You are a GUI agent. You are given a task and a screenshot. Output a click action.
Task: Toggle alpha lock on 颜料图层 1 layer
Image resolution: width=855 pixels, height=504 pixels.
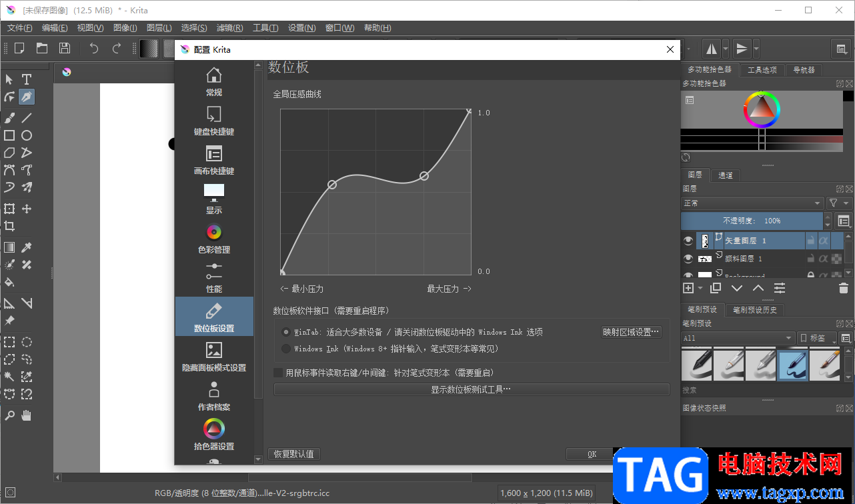click(824, 259)
